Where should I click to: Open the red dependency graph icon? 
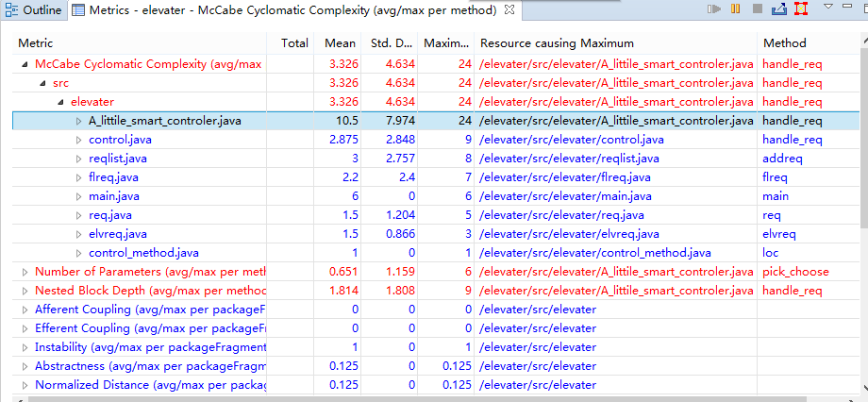801,8
